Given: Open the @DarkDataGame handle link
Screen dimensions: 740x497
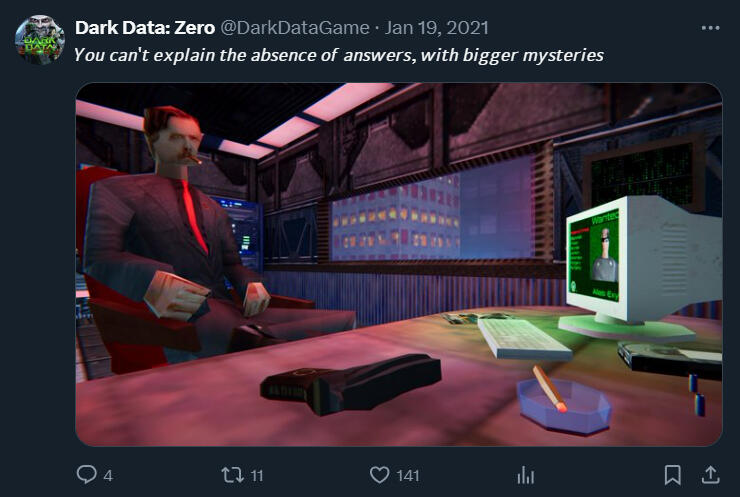Looking at the screenshot, I should [x=295, y=28].
